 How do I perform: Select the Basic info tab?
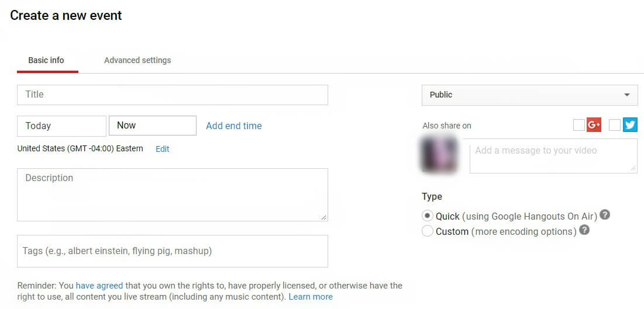(x=46, y=60)
